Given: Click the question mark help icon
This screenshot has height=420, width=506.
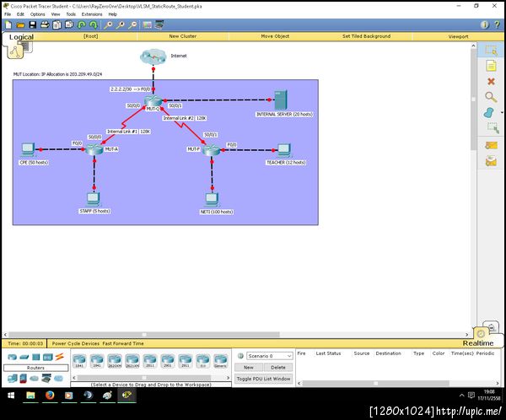Looking at the screenshot, I should [498, 24].
